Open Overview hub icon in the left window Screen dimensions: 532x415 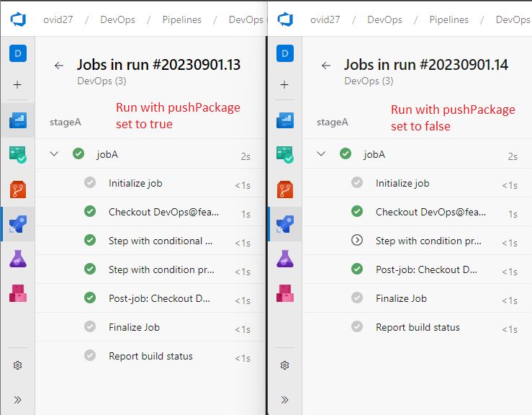click(x=18, y=120)
